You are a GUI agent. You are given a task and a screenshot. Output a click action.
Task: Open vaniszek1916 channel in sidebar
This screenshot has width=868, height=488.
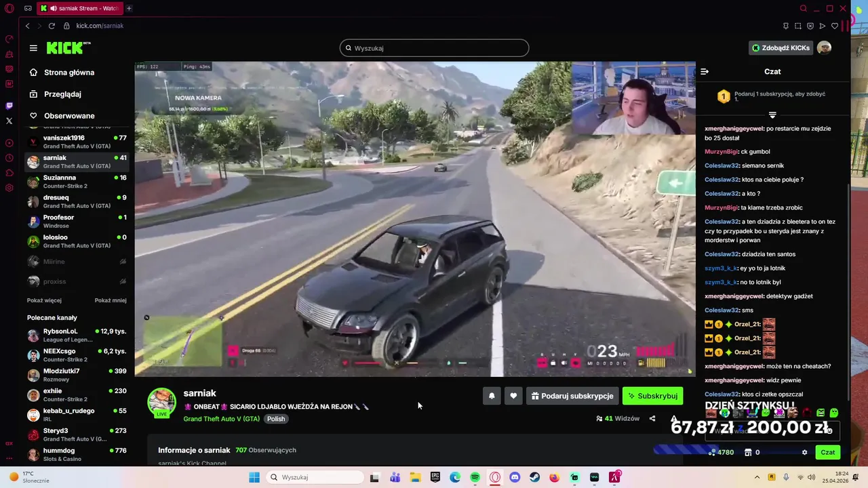pyautogui.click(x=77, y=142)
